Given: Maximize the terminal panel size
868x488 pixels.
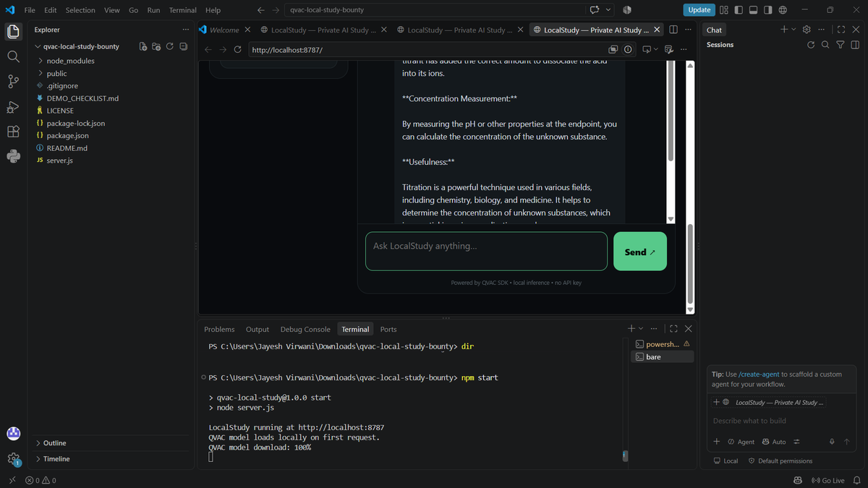Looking at the screenshot, I should coord(673,329).
